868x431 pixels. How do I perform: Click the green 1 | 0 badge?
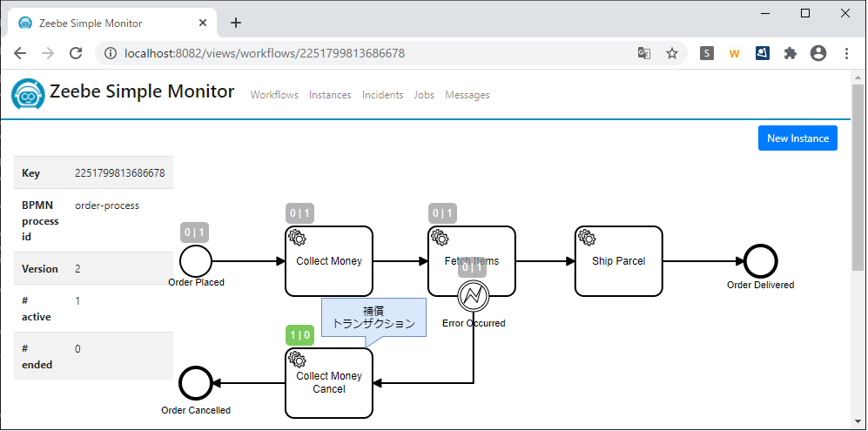(x=299, y=334)
